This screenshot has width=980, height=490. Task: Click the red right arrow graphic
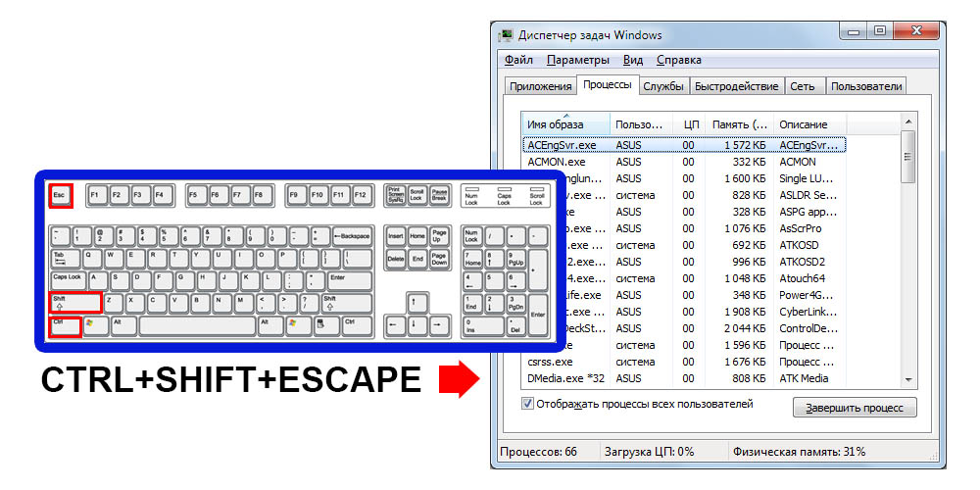pos(455,379)
